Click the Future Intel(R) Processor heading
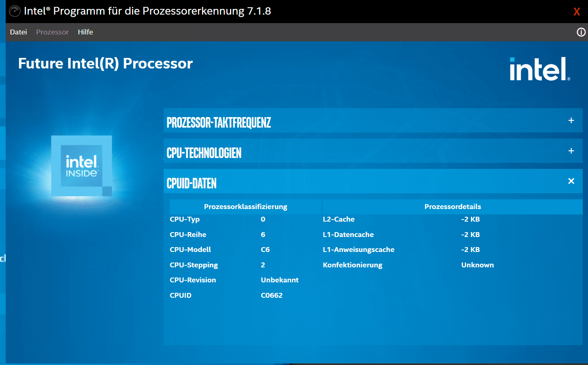588x365 pixels. coord(105,64)
